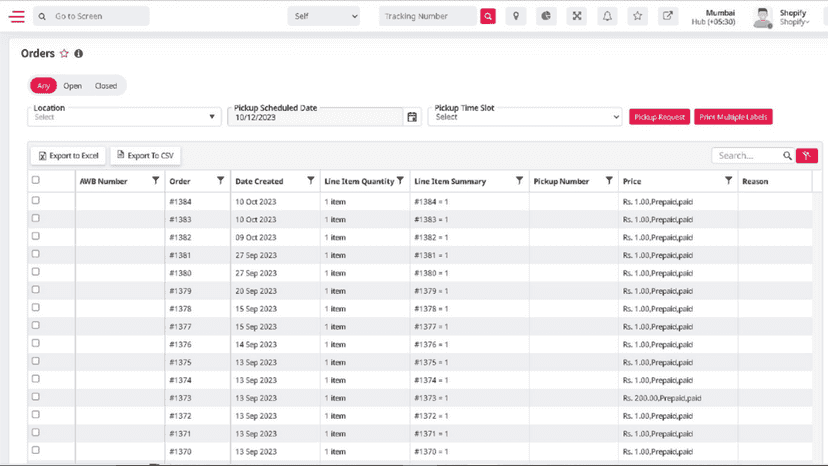
Task: Switch to the Closed status tab
Action: 106,86
